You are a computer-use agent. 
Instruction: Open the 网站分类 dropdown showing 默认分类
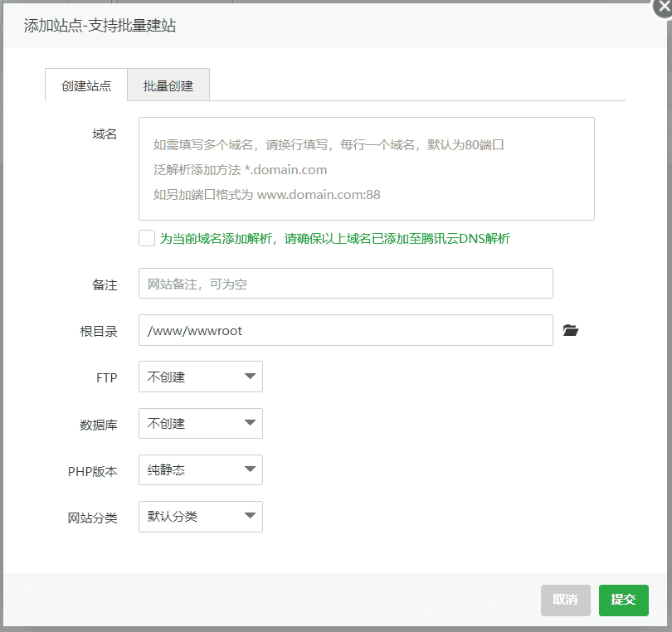(x=200, y=516)
